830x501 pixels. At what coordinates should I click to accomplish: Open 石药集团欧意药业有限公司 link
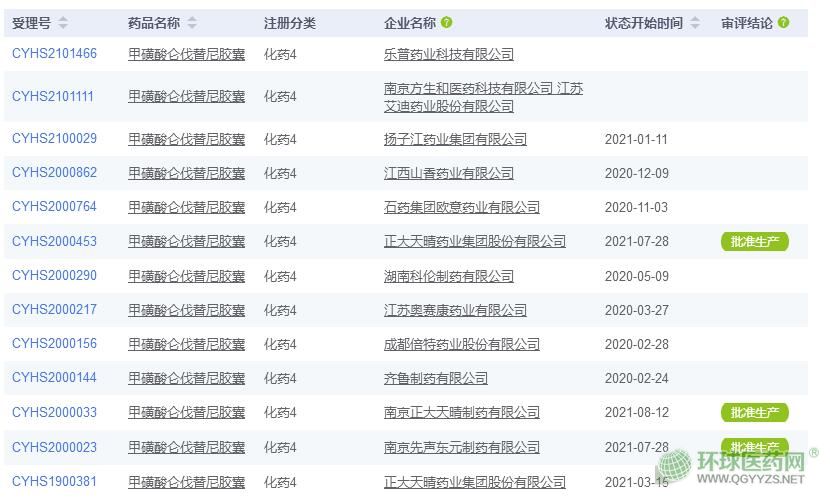coord(461,207)
